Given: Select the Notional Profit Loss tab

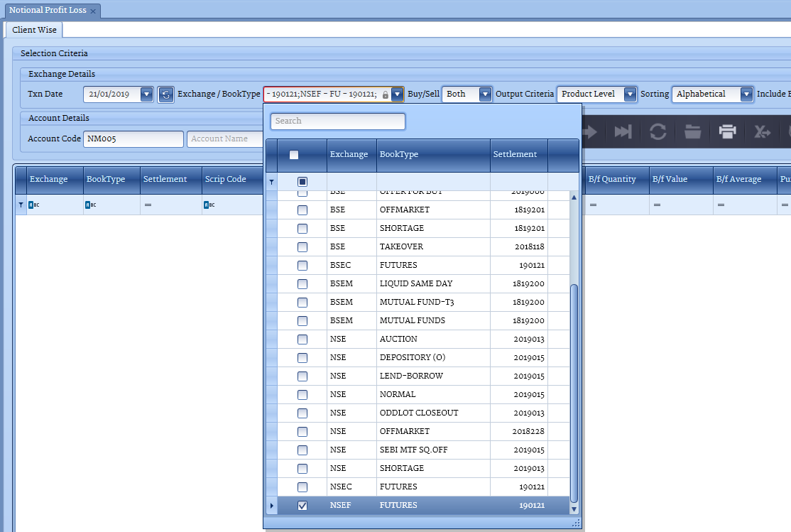Looking at the screenshot, I should pyautogui.click(x=47, y=11).
